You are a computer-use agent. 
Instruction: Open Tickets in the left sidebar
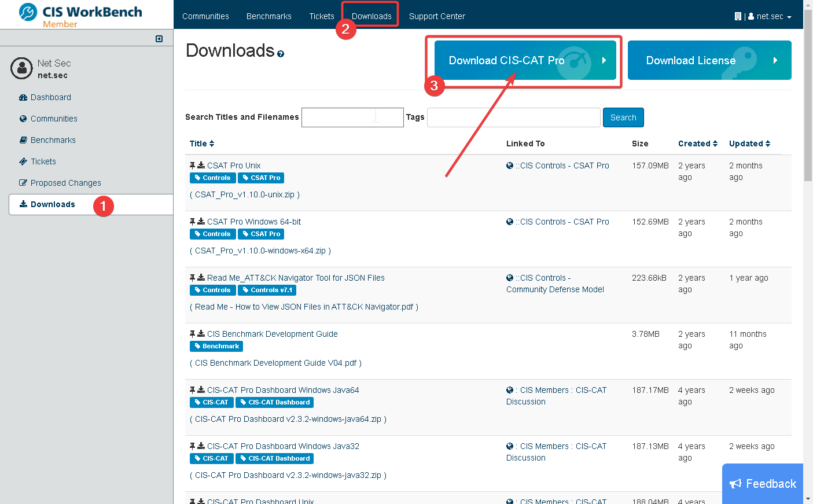point(38,161)
